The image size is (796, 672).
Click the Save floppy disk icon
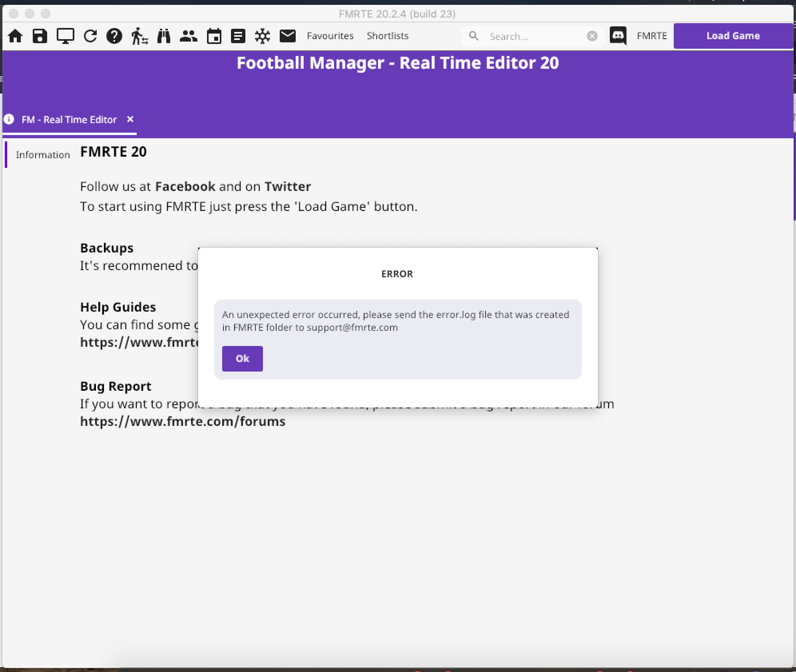tap(40, 36)
